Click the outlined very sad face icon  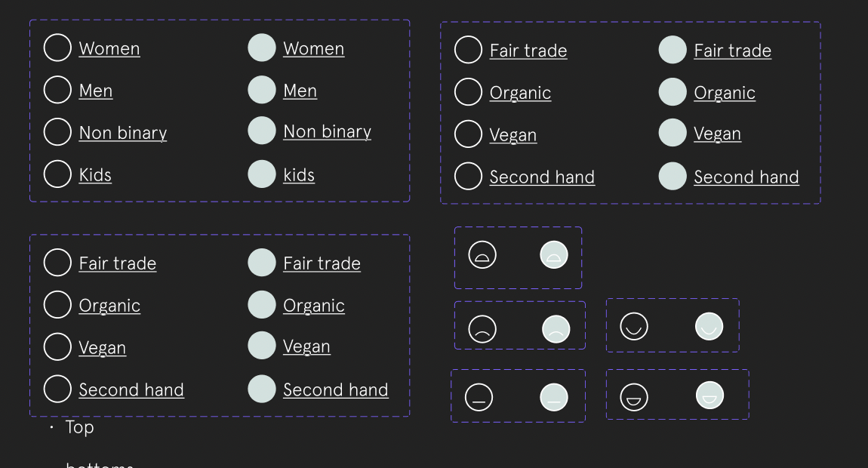(482, 255)
